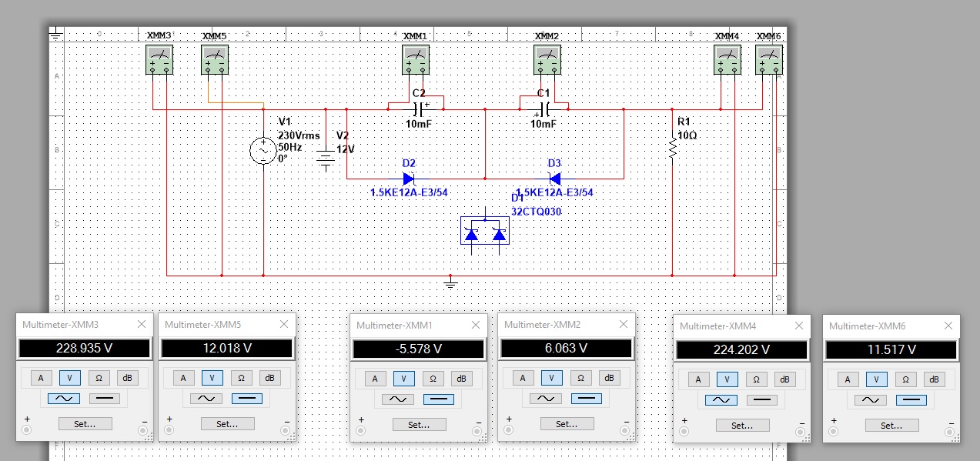Click the 10Ω value label of R1
Screen dimensions: 980x461
687,135
